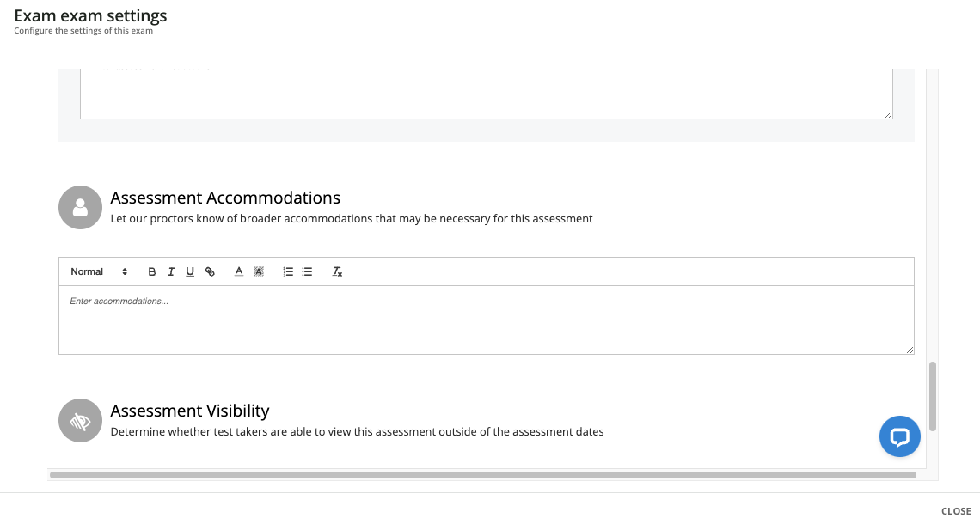Click the 'Let our proctors know' description text
The image size is (980, 524).
[x=352, y=218]
